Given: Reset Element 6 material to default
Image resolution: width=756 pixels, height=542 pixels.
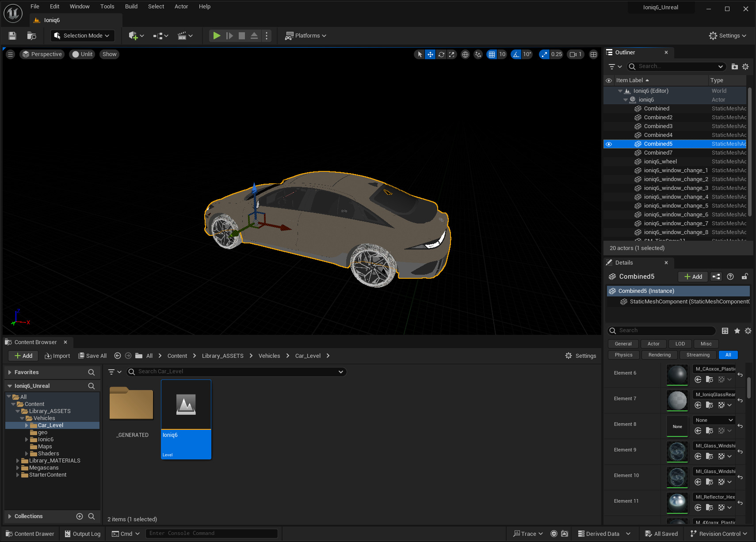Looking at the screenshot, I should click(740, 375).
